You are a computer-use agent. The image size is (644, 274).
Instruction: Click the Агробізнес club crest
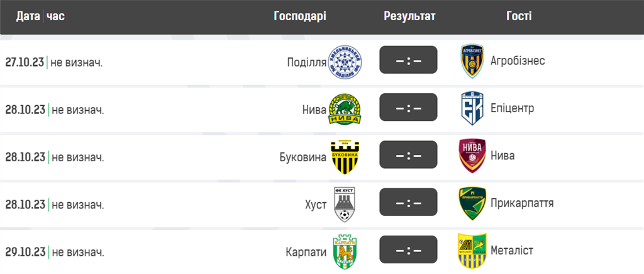tap(472, 61)
